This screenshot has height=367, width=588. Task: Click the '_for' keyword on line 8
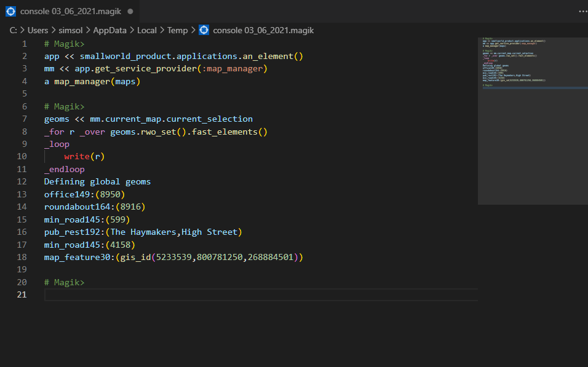click(54, 132)
